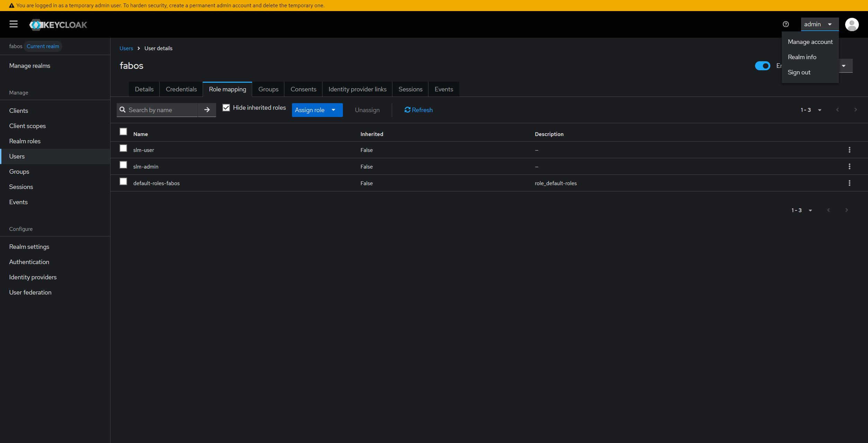Uncheck Hide inherited roles
The image size is (868, 443).
point(227,107)
